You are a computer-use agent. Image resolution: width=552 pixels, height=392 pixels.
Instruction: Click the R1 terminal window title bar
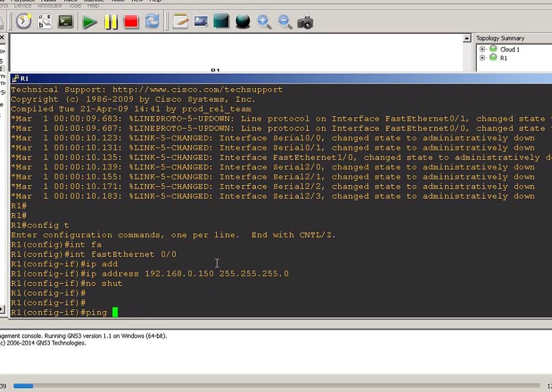click(x=281, y=78)
